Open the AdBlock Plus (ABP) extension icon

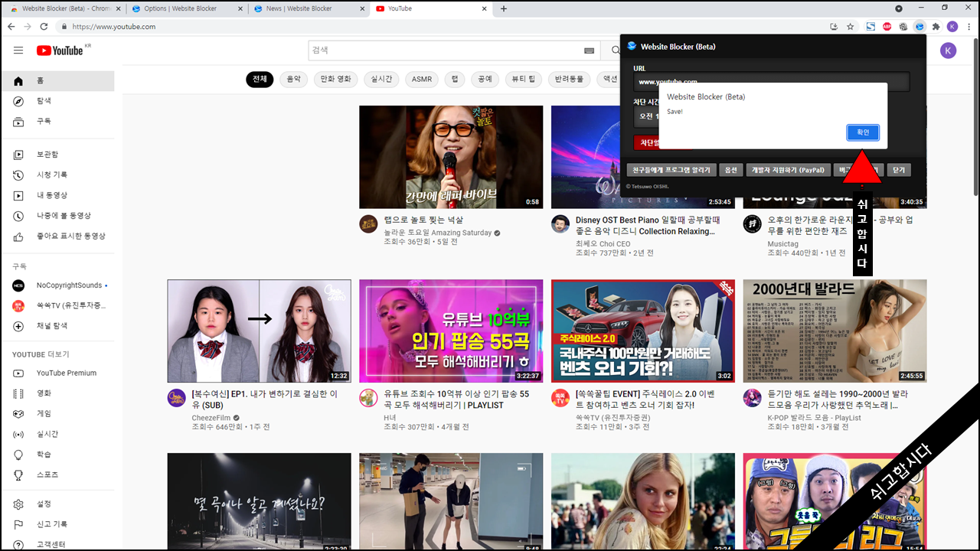[x=887, y=27]
